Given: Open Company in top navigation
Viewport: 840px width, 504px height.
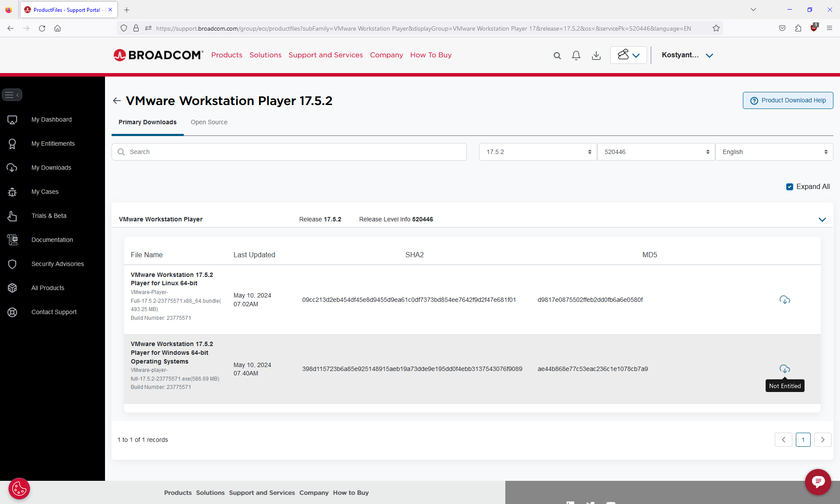Looking at the screenshot, I should pos(386,55).
